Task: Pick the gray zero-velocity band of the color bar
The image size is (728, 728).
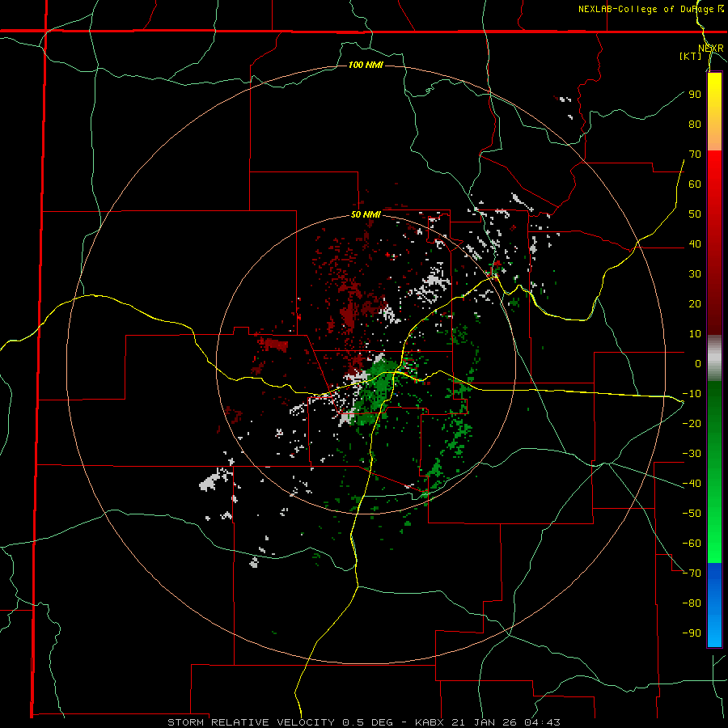Action: (714, 358)
